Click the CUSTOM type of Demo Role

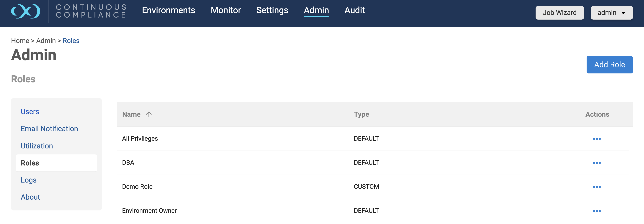point(366,187)
